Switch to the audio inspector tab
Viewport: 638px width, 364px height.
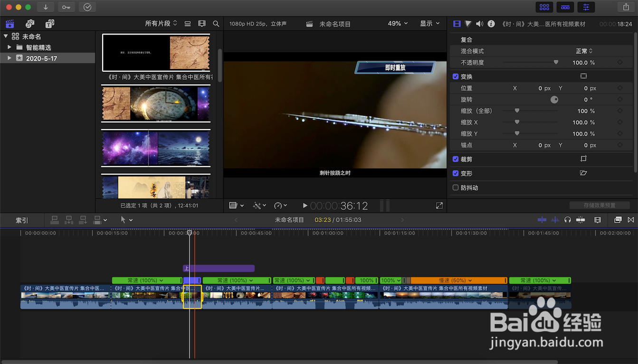click(x=480, y=24)
